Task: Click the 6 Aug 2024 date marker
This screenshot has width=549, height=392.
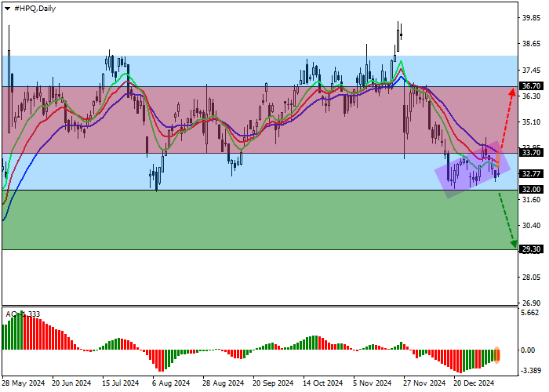Action: coord(170,383)
